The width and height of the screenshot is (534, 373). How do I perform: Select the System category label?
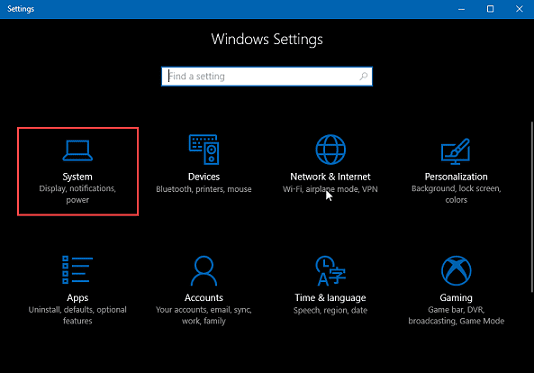click(x=77, y=177)
